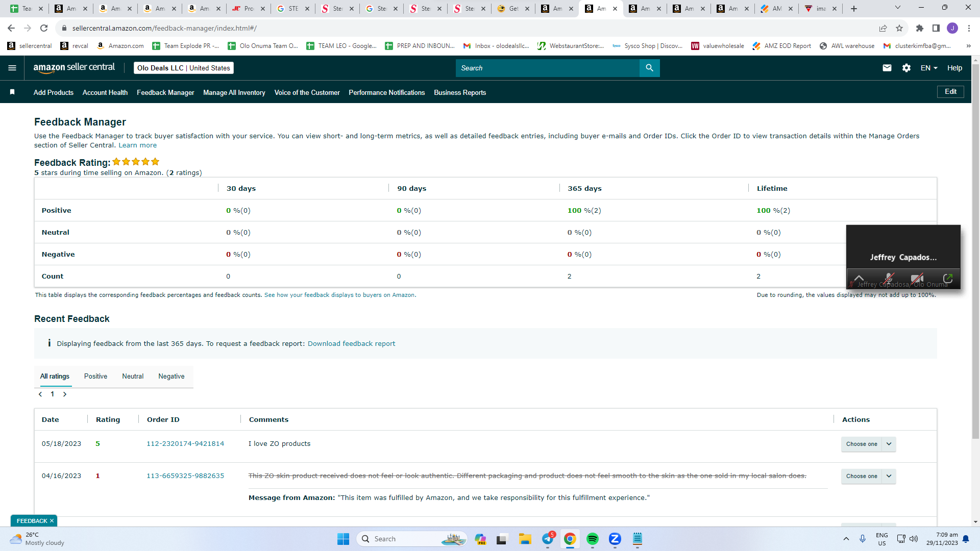
Task: Open Windows Start menu
Action: point(343,539)
